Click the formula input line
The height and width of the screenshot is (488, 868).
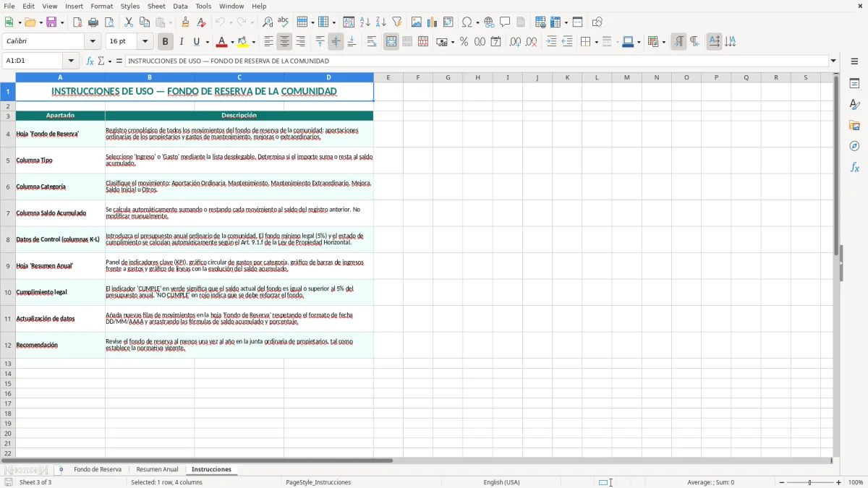[477, 61]
